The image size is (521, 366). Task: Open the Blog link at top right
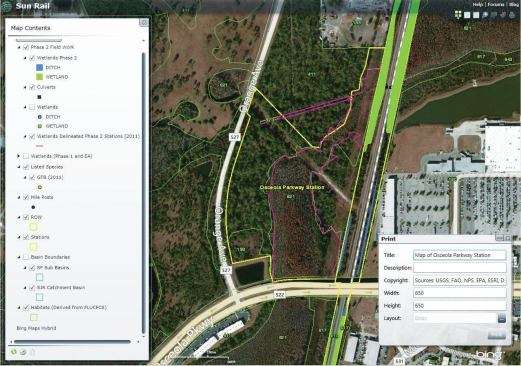click(514, 4)
